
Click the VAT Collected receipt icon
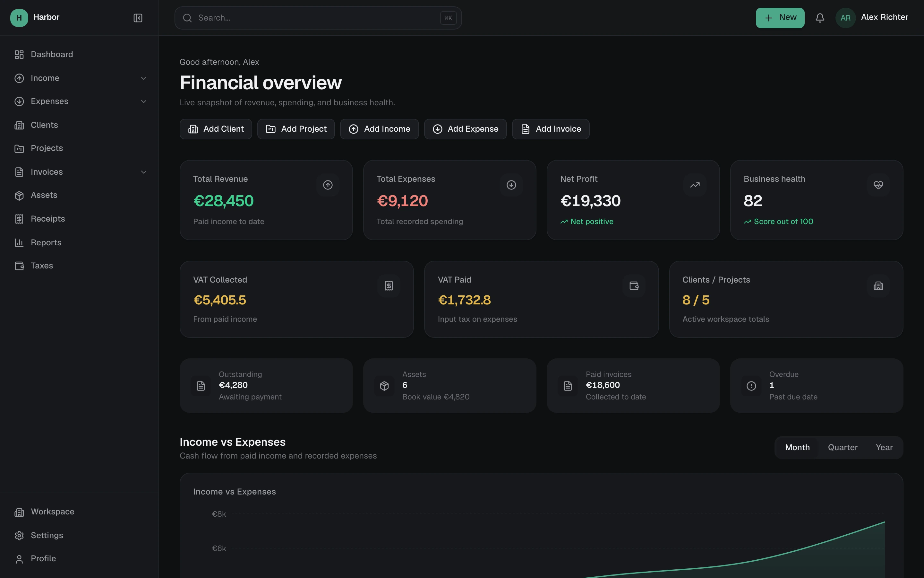click(x=389, y=286)
